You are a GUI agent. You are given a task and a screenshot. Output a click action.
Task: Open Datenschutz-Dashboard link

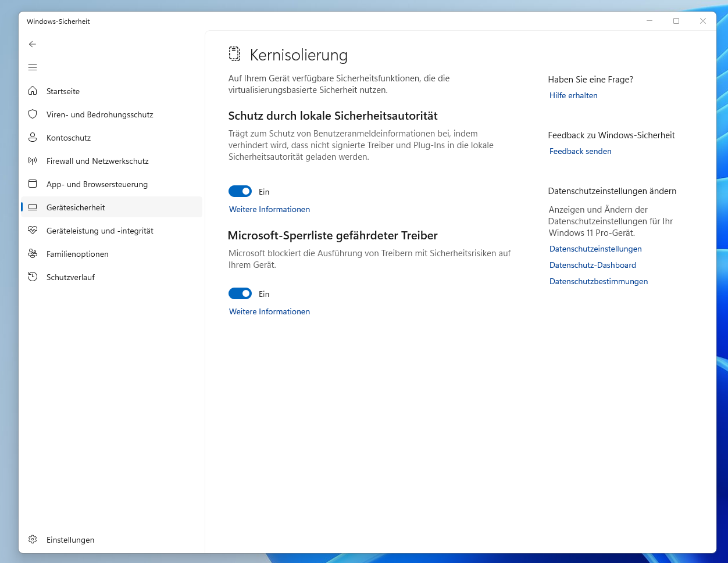coord(593,265)
